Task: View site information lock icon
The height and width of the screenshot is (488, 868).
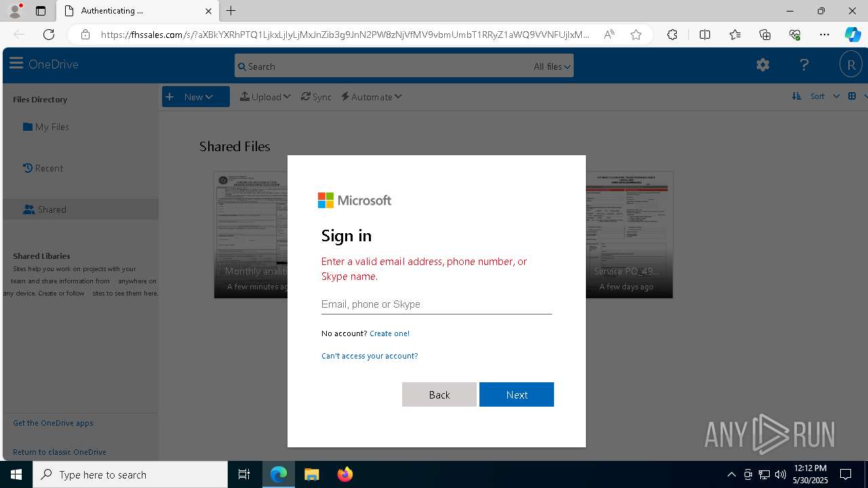Action: 85,35
